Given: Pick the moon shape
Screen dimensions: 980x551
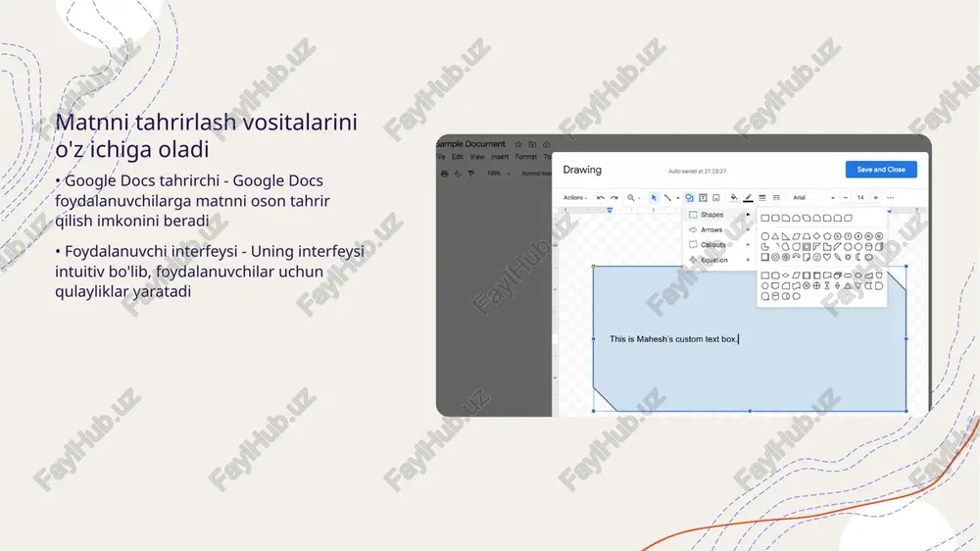Looking at the screenshot, I should (x=858, y=257).
